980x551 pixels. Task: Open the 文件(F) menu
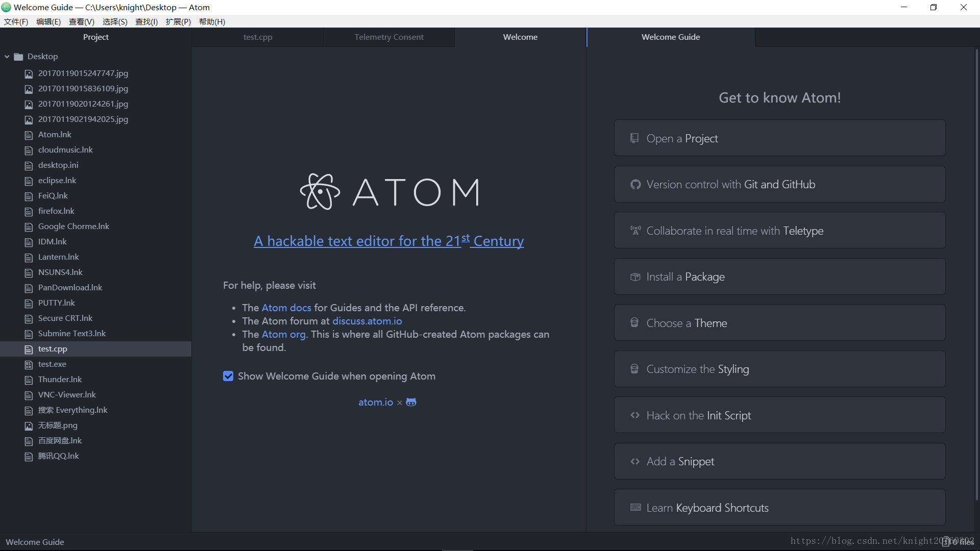[16, 21]
